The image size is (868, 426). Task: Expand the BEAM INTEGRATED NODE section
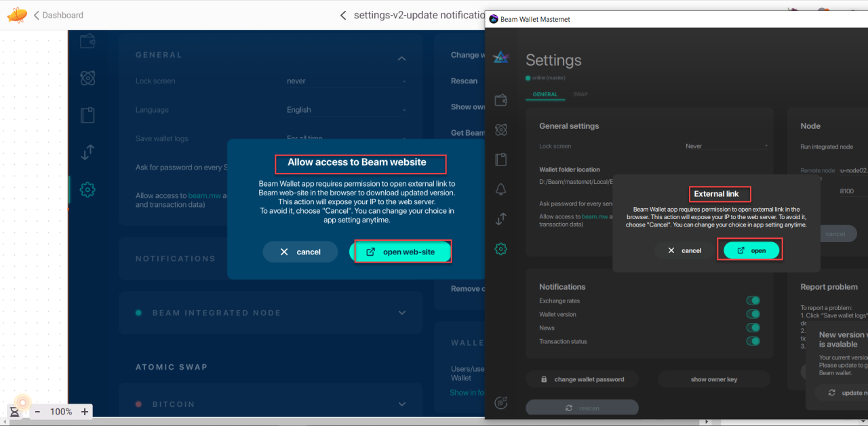[x=401, y=313]
